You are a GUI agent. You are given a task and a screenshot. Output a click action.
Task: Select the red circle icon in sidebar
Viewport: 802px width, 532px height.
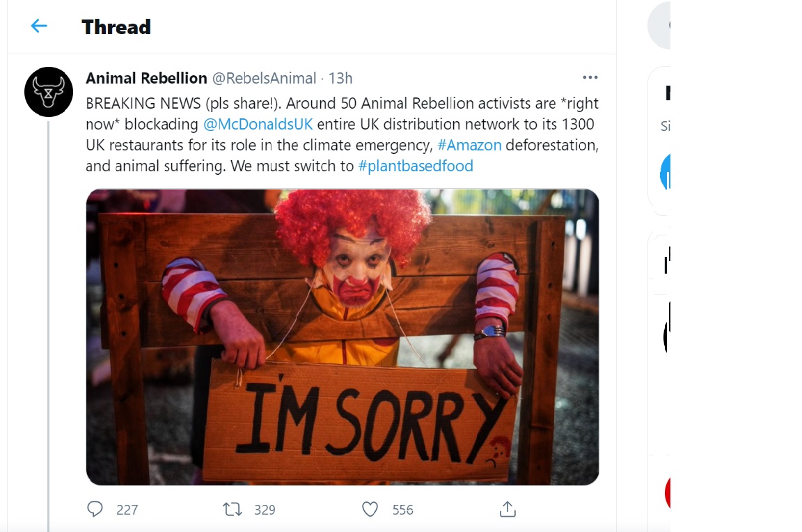coord(668,493)
